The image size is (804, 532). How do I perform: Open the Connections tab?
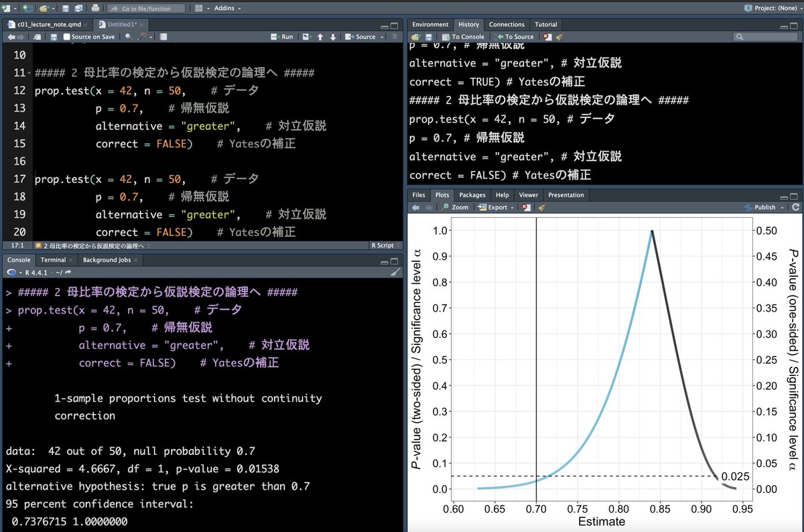pyautogui.click(x=507, y=24)
